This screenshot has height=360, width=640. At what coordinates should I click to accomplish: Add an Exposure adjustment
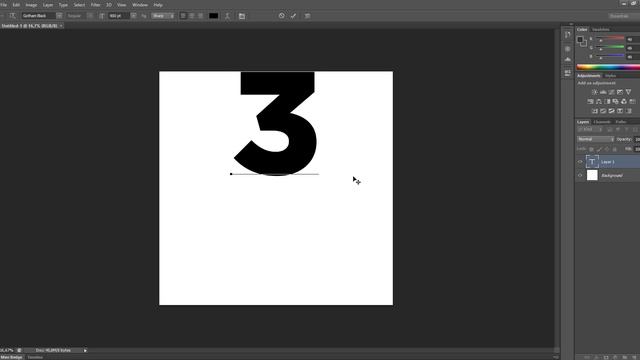tap(620, 92)
